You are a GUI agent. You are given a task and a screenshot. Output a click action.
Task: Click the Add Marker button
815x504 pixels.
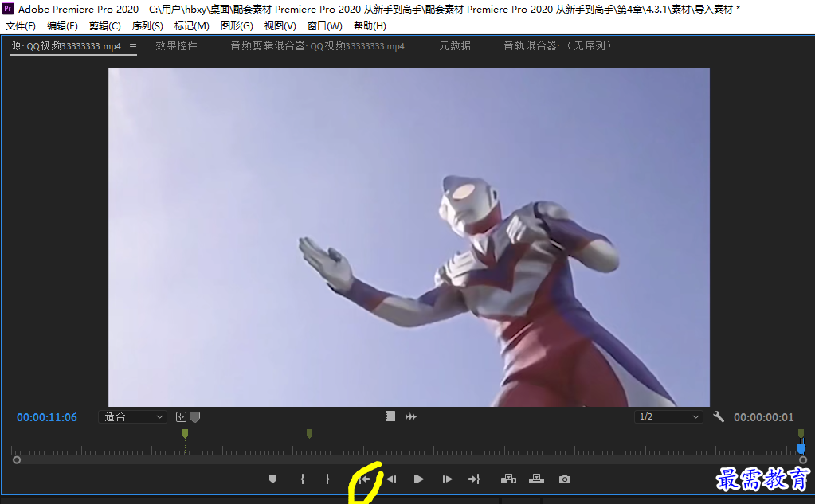pos(272,479)
